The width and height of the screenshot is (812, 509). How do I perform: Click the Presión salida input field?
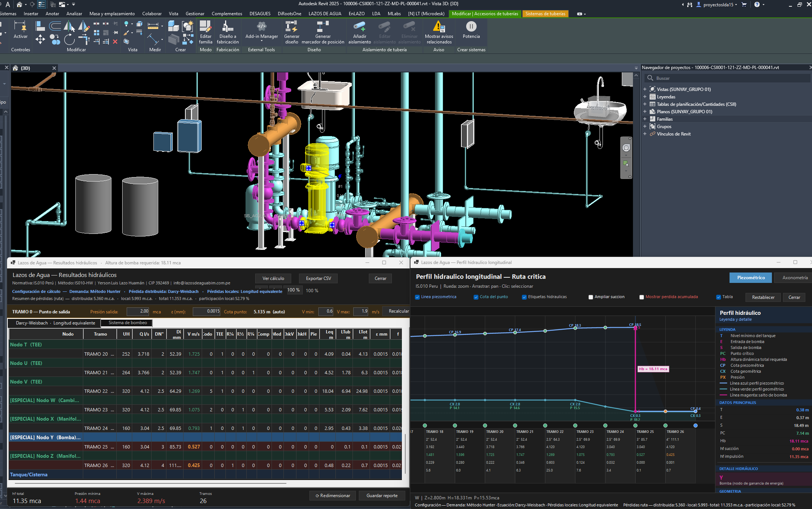click(138, 311)
